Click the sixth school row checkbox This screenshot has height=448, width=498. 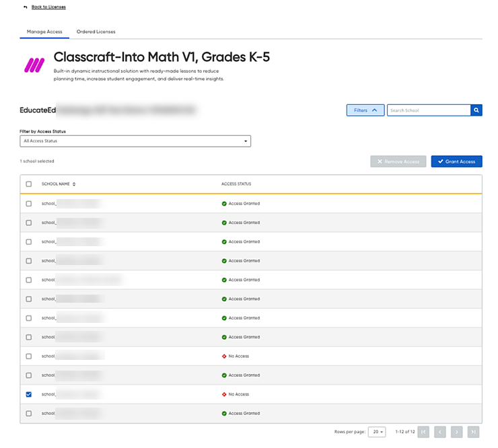pos(29,299)
